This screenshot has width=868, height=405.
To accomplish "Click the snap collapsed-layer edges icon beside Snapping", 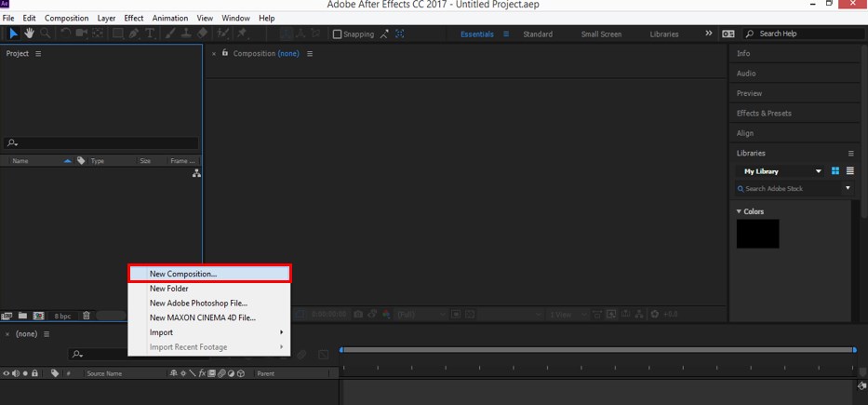I will coord(384,34).
